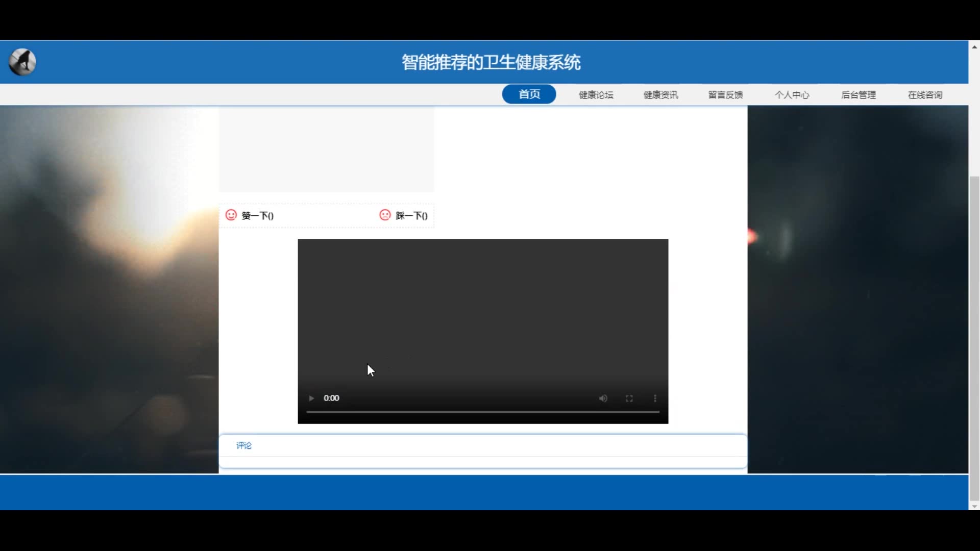The width and height of the screenshot is (980, 551).
Task: Click the round avatar logo in header
Action: tap(22, 62)
